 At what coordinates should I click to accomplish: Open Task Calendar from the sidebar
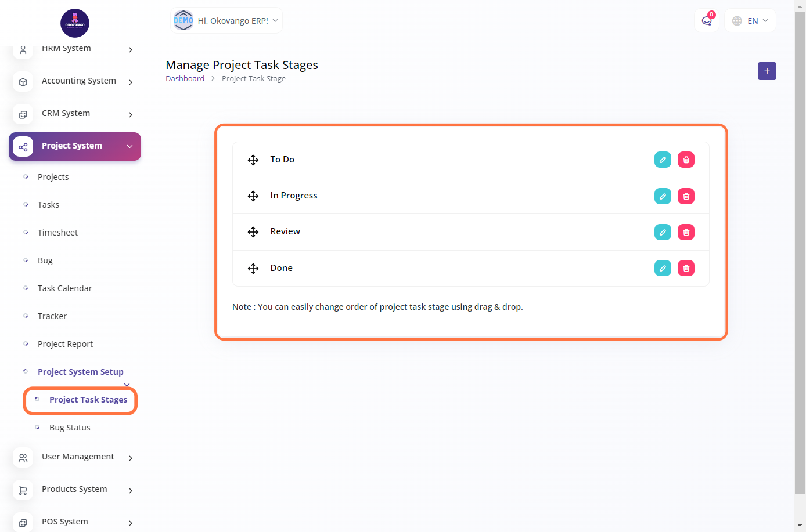pyautogui.click(x=64, y=288)
